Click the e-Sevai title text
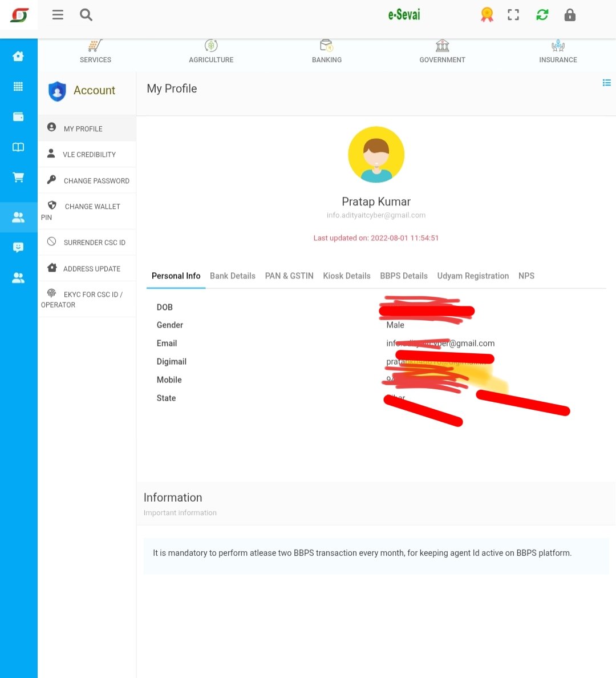Screen dimensions: 616x678 tap(404, 15)
